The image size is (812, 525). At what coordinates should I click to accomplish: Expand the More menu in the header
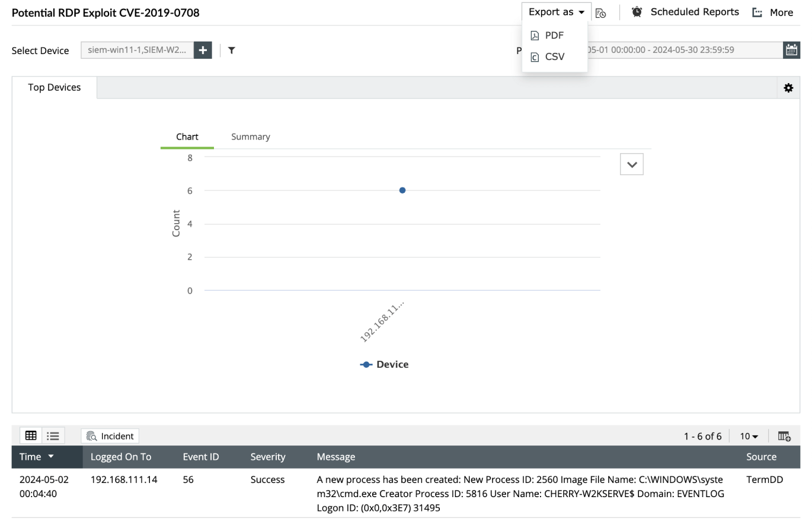pos(773,12)
